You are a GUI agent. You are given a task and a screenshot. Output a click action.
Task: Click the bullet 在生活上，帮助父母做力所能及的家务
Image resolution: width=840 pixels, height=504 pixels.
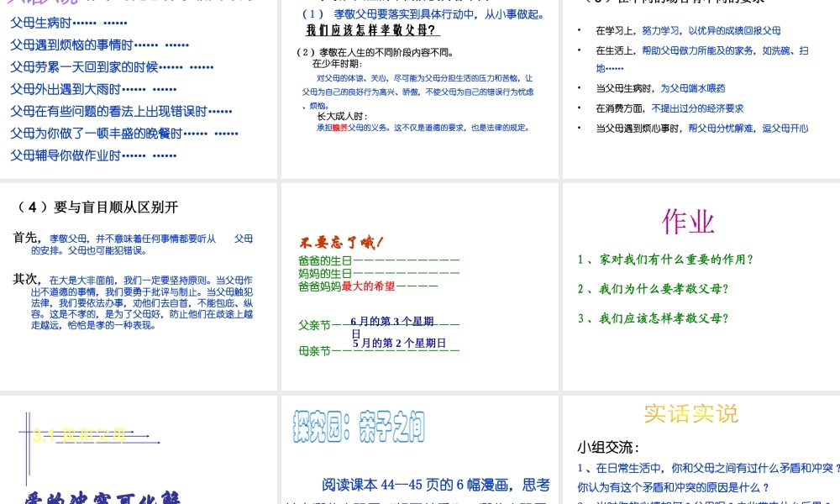701,59
